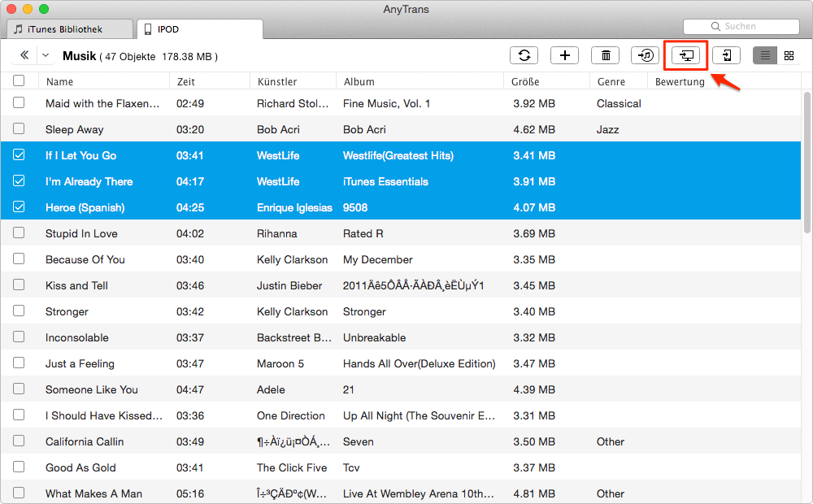Viewport: 813px width, 504px height.
Task: Sort by Name column header
Action: click(59, 81)
